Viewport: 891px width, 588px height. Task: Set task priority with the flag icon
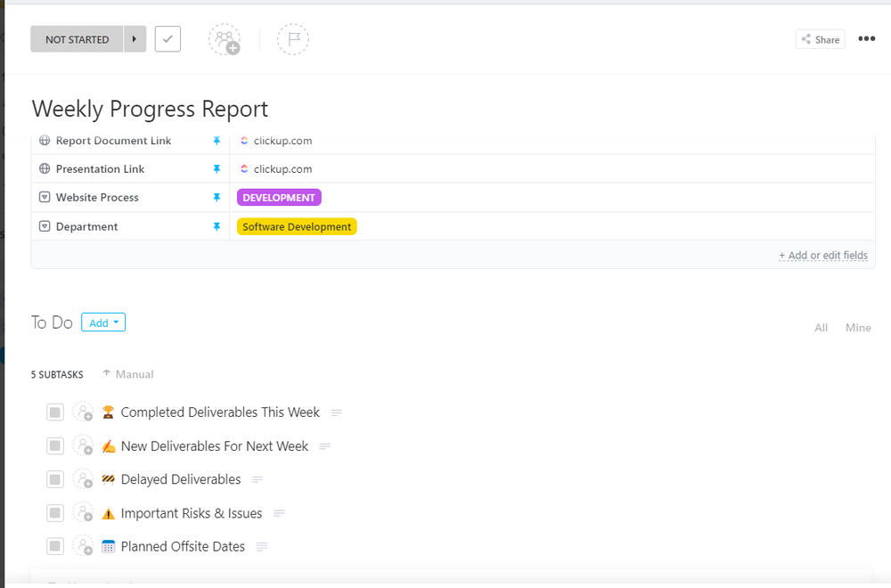(293, 39)
